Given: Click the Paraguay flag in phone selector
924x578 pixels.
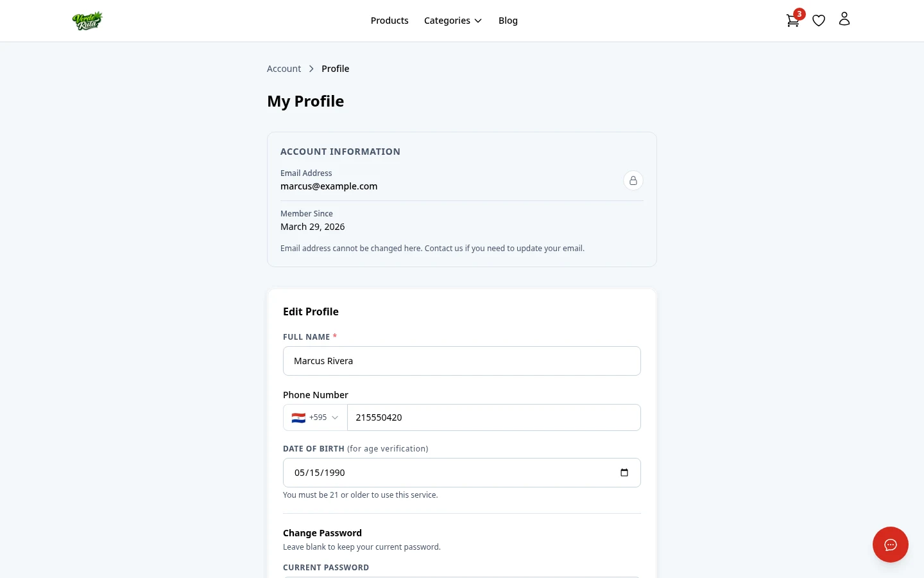Looking at the screenshot, I should tap(299, 417).
